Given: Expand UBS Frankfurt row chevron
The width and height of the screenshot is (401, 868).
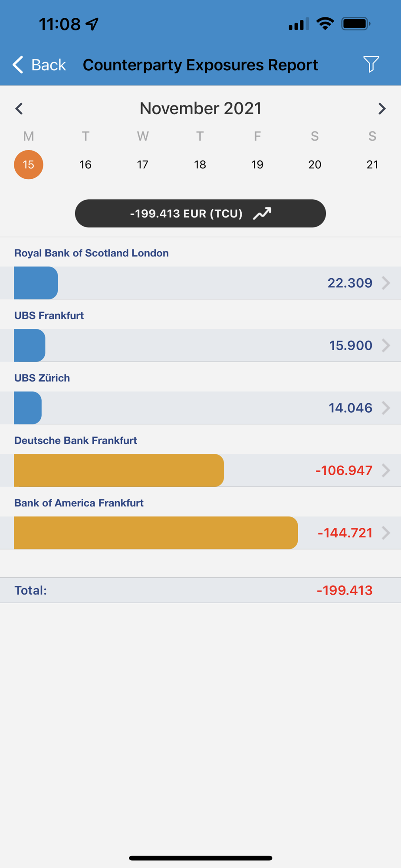Looking at the screenshot, I should click(x=386, y=345).
